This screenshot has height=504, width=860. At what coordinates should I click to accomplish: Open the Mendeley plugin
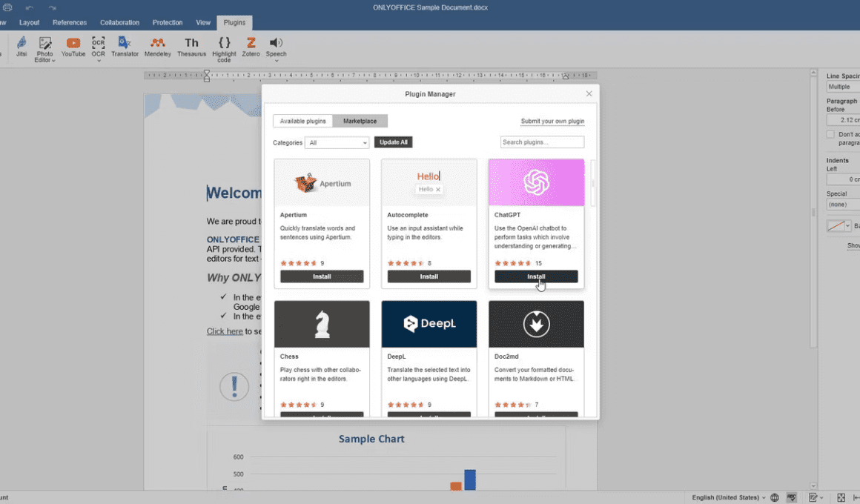pos(157,47)
